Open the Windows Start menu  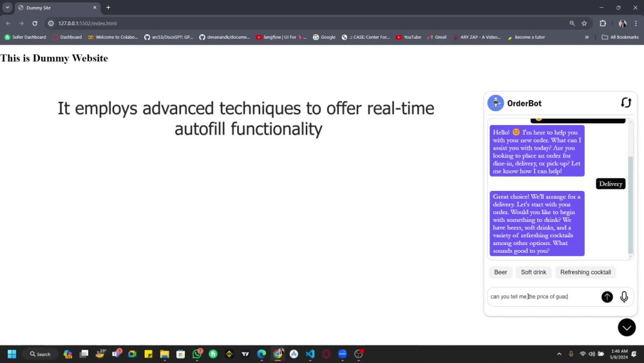(x=12, y=354)
